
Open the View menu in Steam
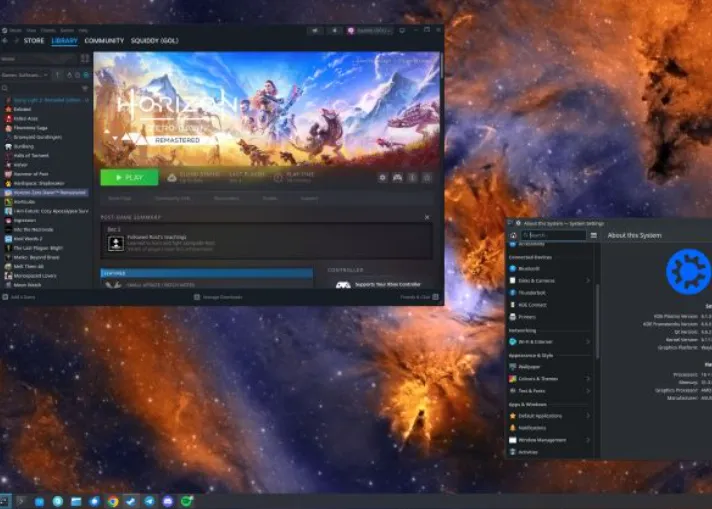[x=31, y=30]
